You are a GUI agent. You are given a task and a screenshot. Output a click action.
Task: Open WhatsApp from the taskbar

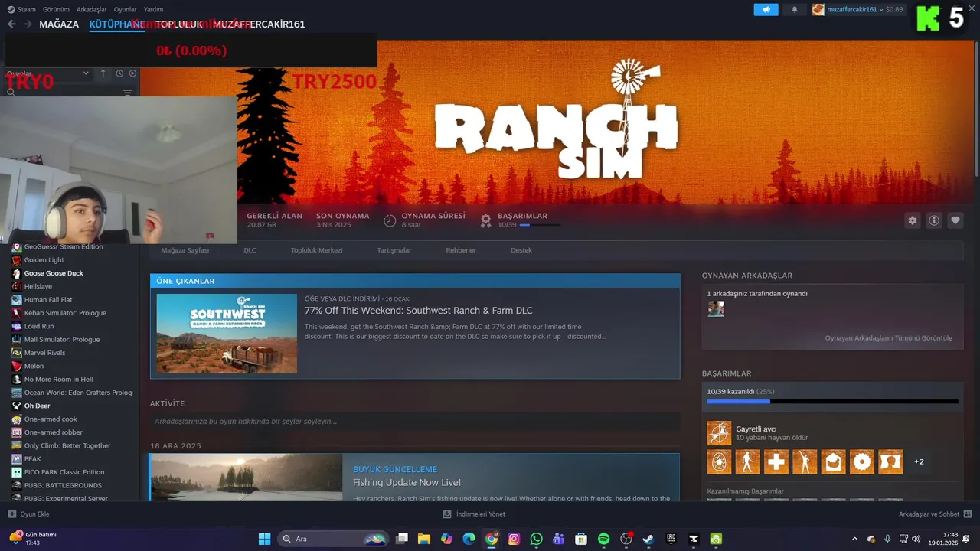536,539
